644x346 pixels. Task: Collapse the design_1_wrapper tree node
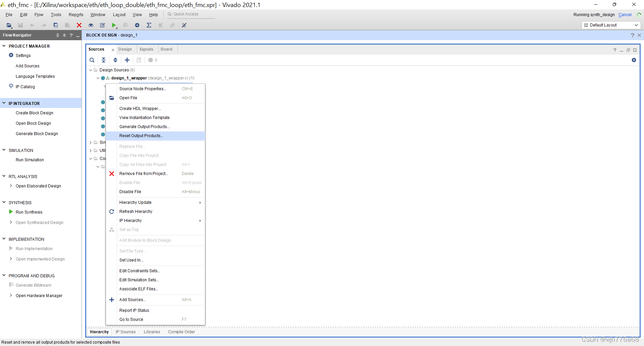tap(98, 78)
